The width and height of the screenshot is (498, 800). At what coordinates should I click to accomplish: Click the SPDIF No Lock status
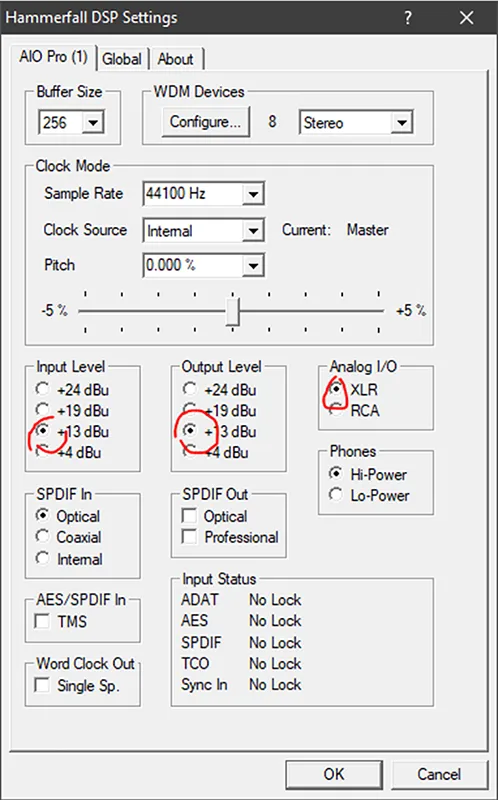[x=275, y=642]
